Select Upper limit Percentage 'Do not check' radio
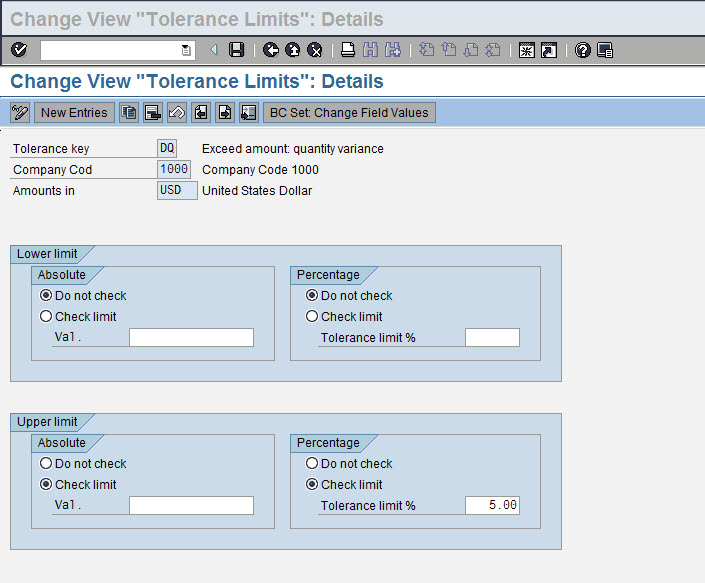This screenshot has height=583, width=705. tap(312, 463)
